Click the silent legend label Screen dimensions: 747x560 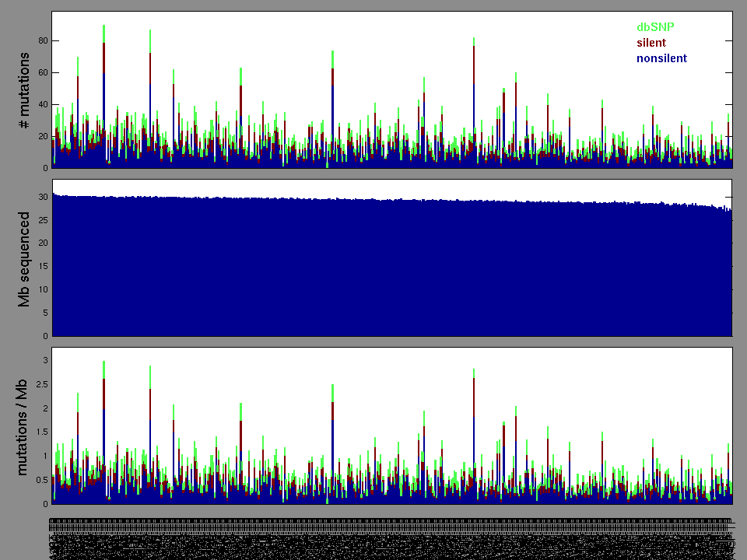click(x=651, y=43)
